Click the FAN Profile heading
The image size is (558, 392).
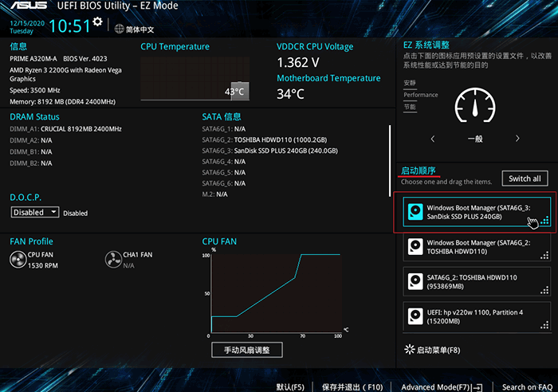pos(31,241)
